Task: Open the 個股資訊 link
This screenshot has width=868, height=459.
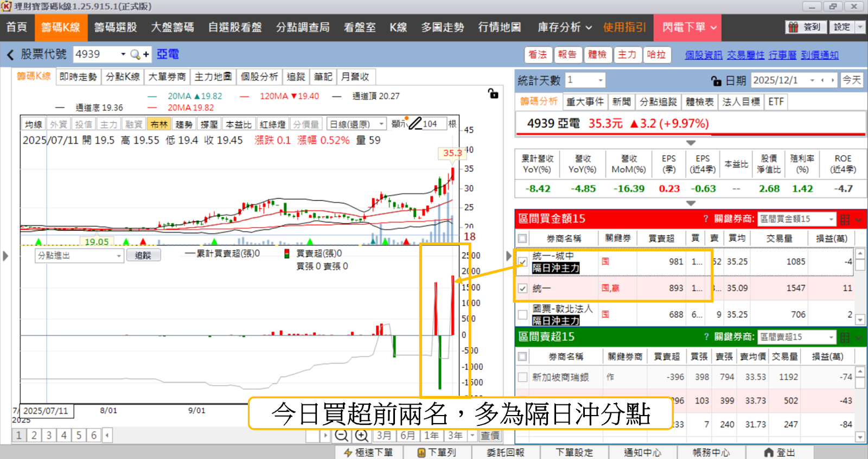Action: [x=703, y=55]
